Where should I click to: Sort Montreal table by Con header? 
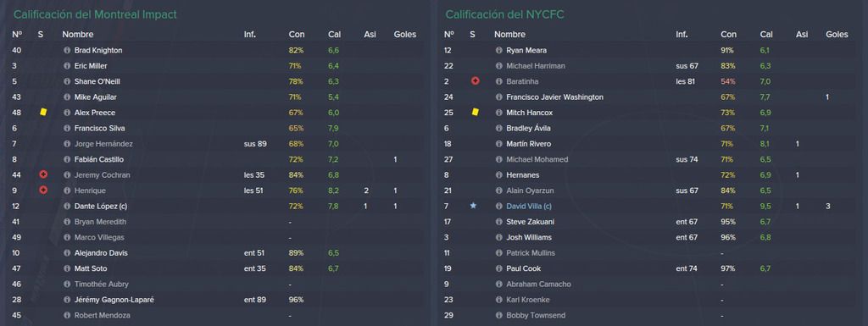click(297, 34)
